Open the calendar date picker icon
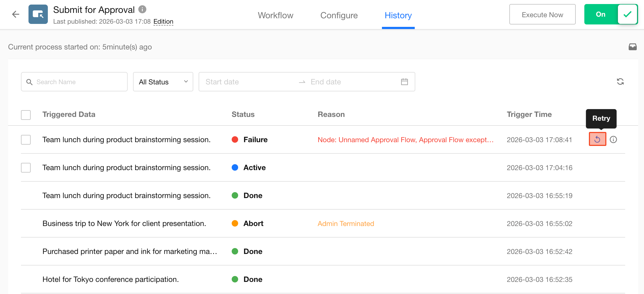Viewport: 644px width, 294px height. [404, 82]
